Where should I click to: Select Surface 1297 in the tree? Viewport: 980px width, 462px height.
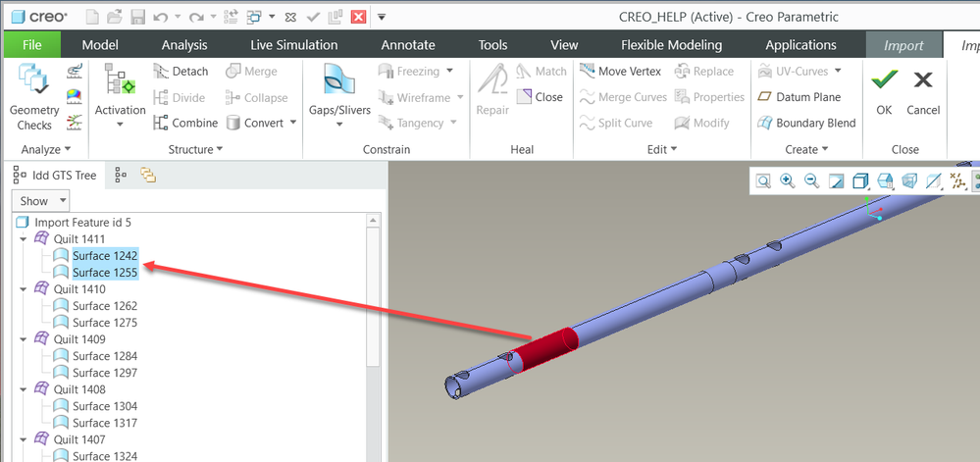[x=105, y=373]
